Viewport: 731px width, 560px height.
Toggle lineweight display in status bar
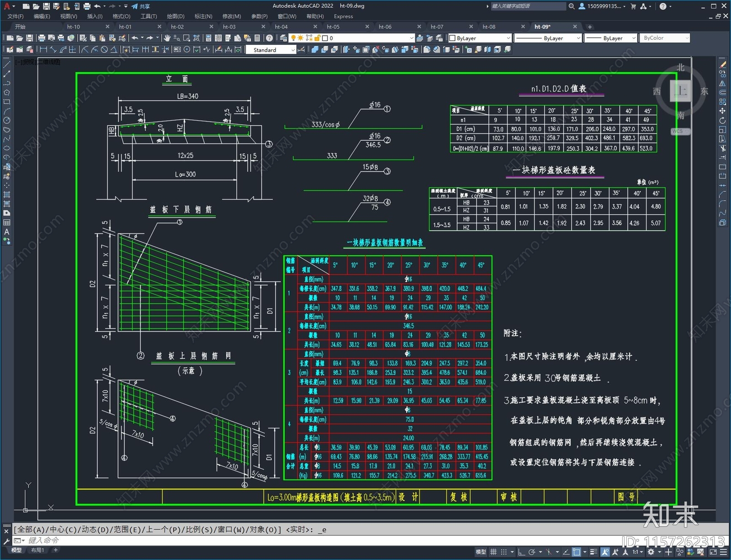(x=594, y=552)
